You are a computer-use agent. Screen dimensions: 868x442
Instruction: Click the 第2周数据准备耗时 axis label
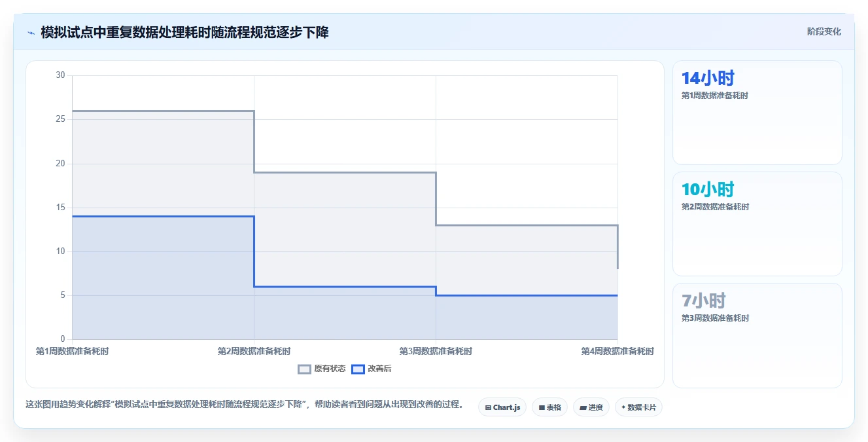tap(254, 351)
